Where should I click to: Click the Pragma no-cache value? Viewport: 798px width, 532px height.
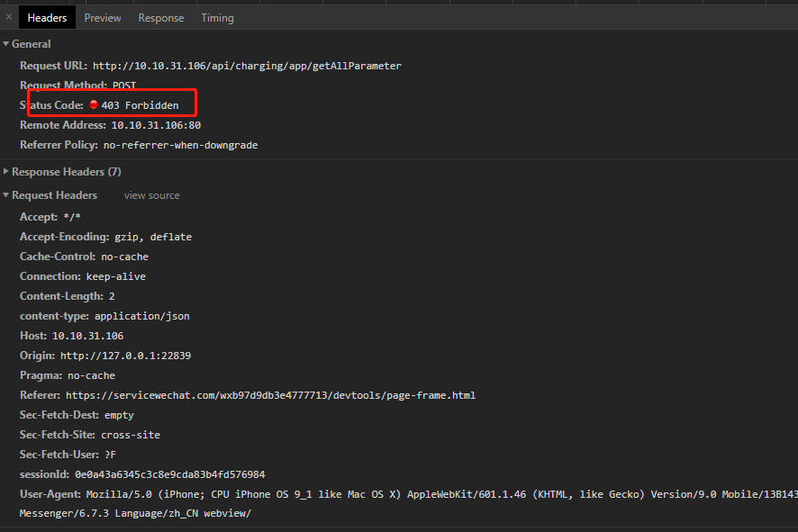[91, 376]
